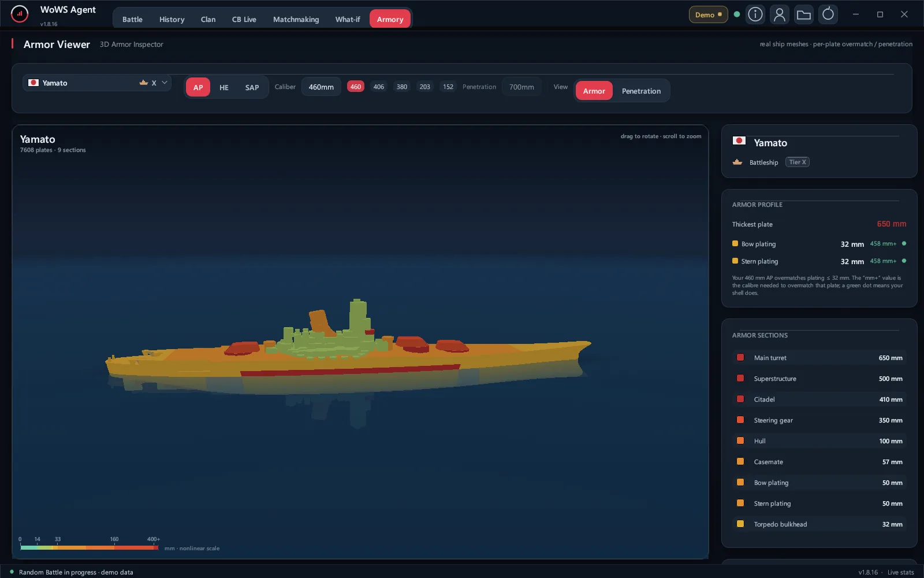Screen dimensions: 924x578
Task: Click the Steering gear armor swatch
Action: [740, 420]
